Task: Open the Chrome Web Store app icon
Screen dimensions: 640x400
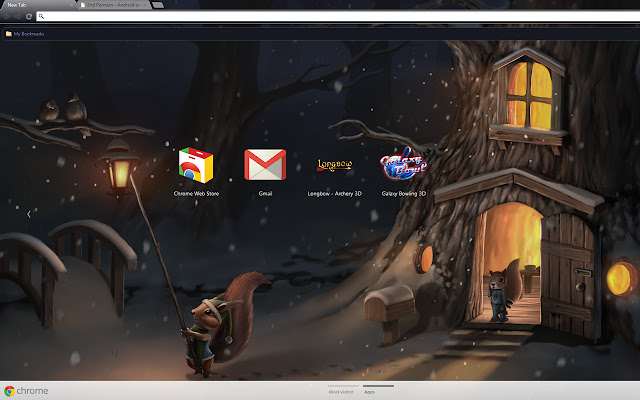Action: [196, 165]
